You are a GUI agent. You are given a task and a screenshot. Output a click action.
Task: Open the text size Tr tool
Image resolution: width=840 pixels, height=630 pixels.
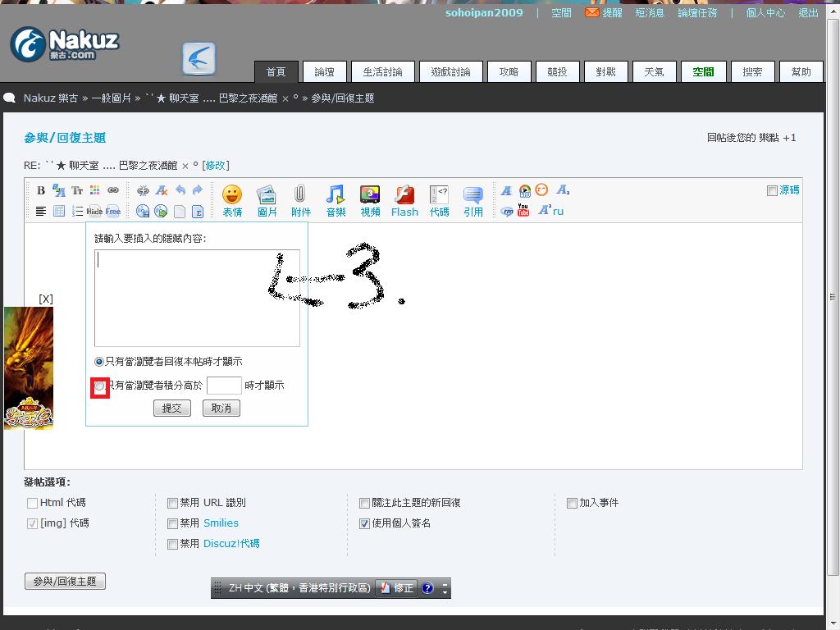(x=77, y=190)
